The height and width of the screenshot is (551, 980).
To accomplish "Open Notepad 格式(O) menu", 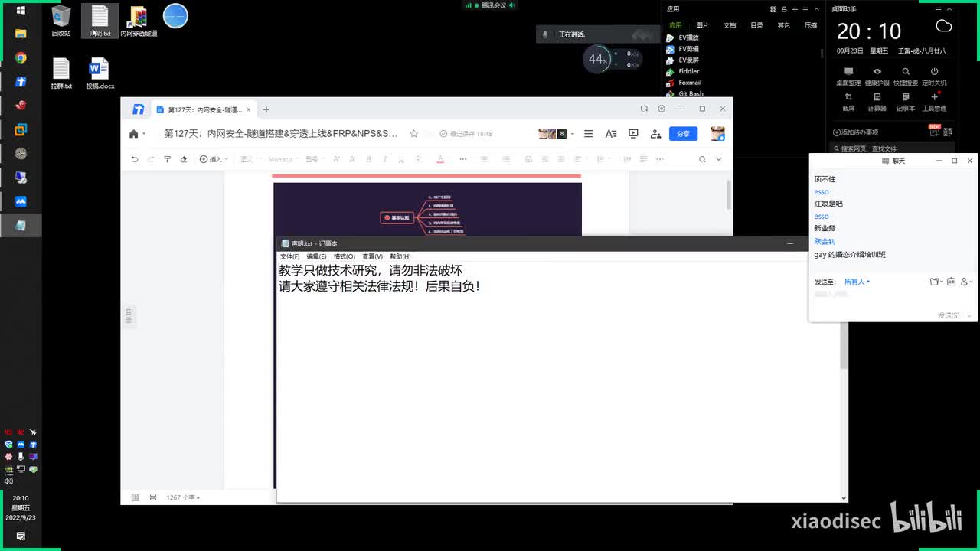I will tap(344, 256).
